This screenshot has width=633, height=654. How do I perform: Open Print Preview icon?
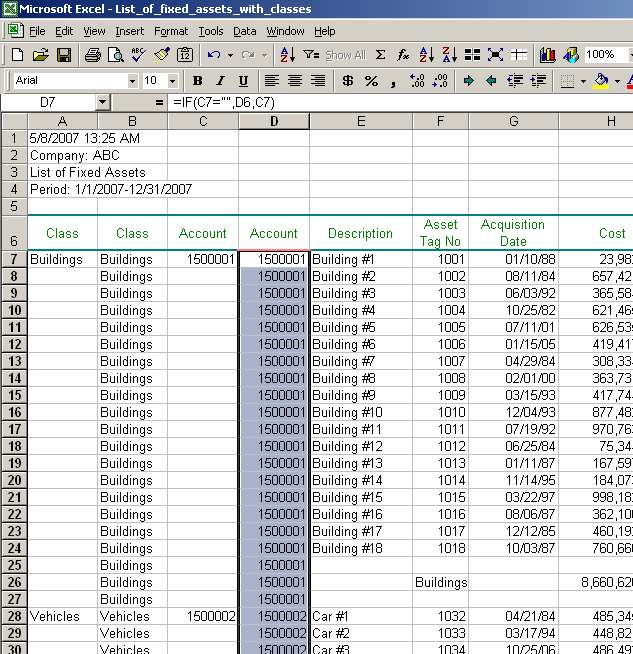pos(116,55)
